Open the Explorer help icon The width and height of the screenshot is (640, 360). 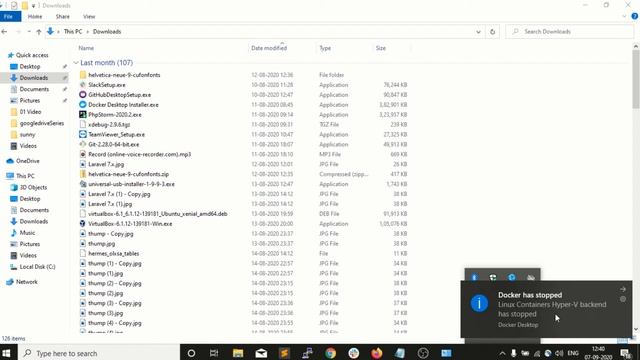[634, 16]
